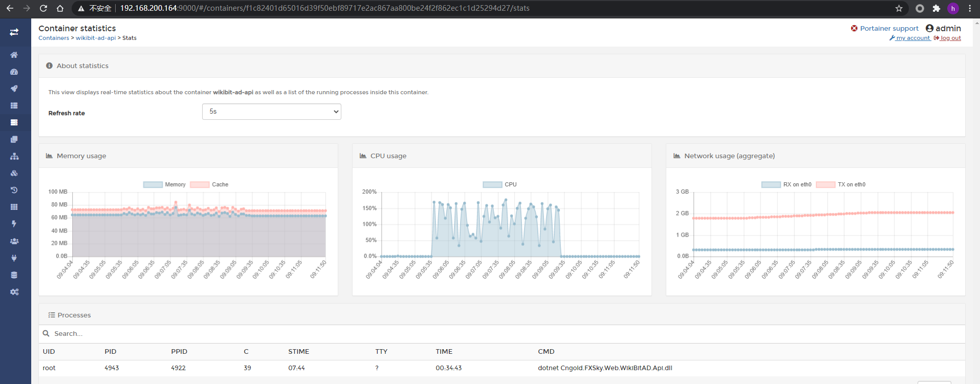Toggle the Memory series in the memory chart legend
Image resolution: width=980 pixels, height=384 pixels.
click(x=164, y=184)
